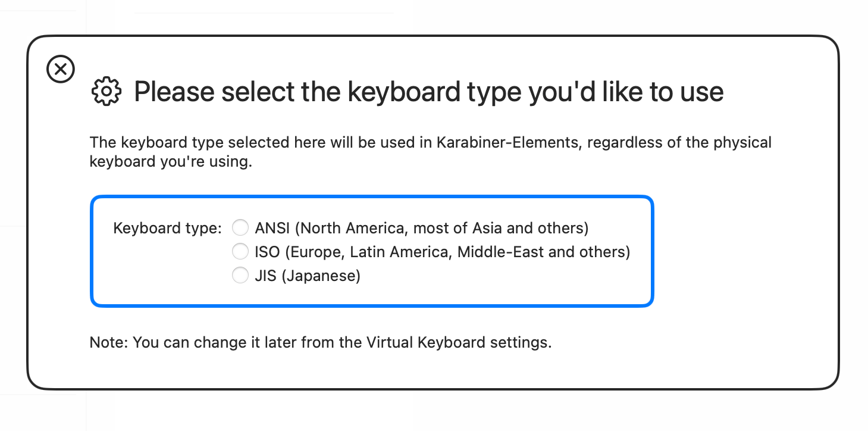Click the settings cog before the heading
868x431 pixels.
click(105, 91)
